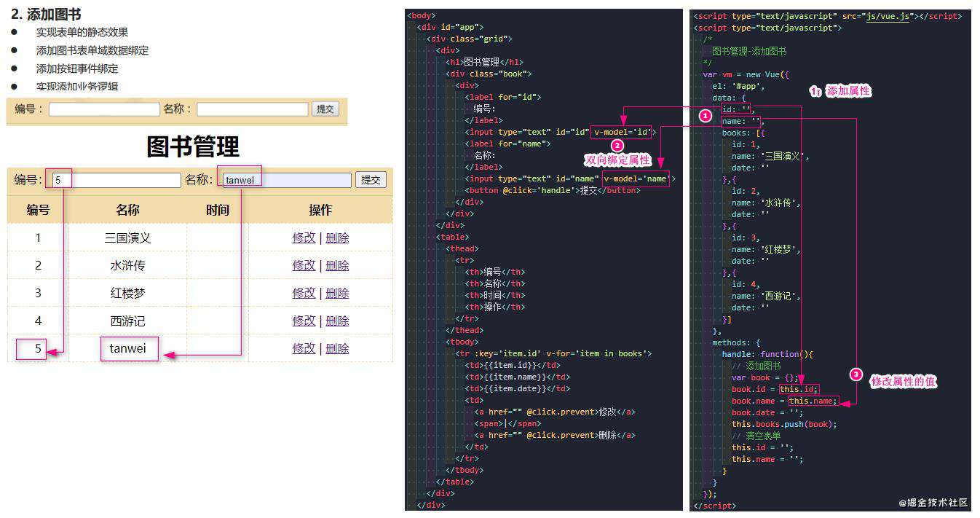Click the 删除 link in the 水浒传 row
980x518 pixels.
click(337, 265)
